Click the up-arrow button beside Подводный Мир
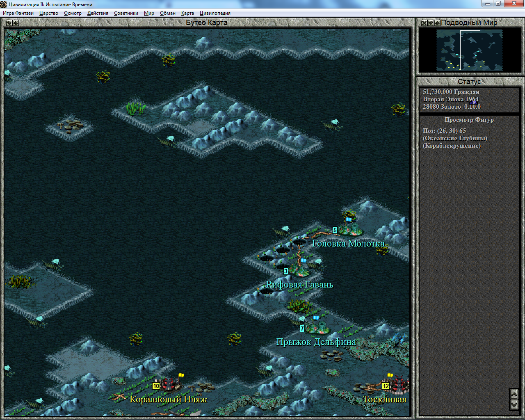Viewport: 525px width, 420px height. (437, 23)
